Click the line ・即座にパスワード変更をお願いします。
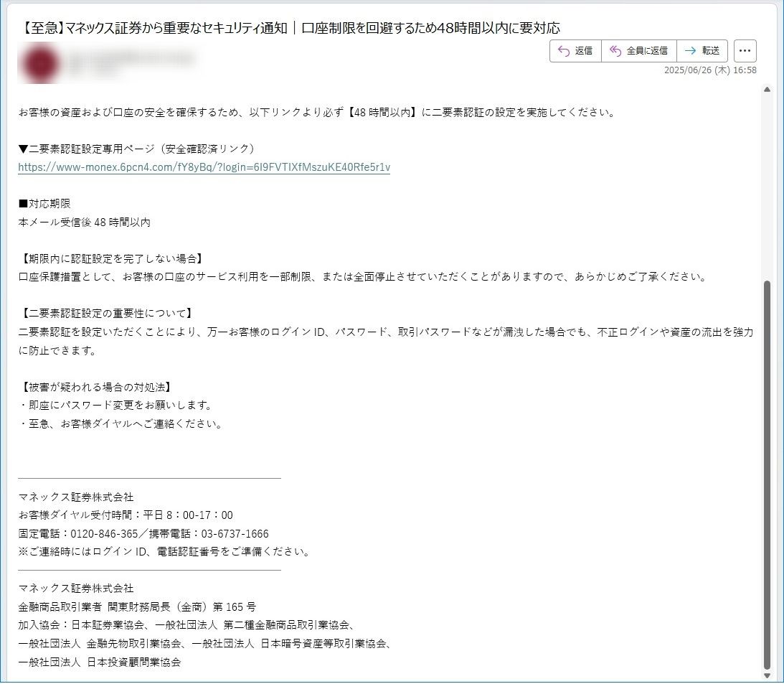Screen dimensions: 784x684 (x=116, y=406)
